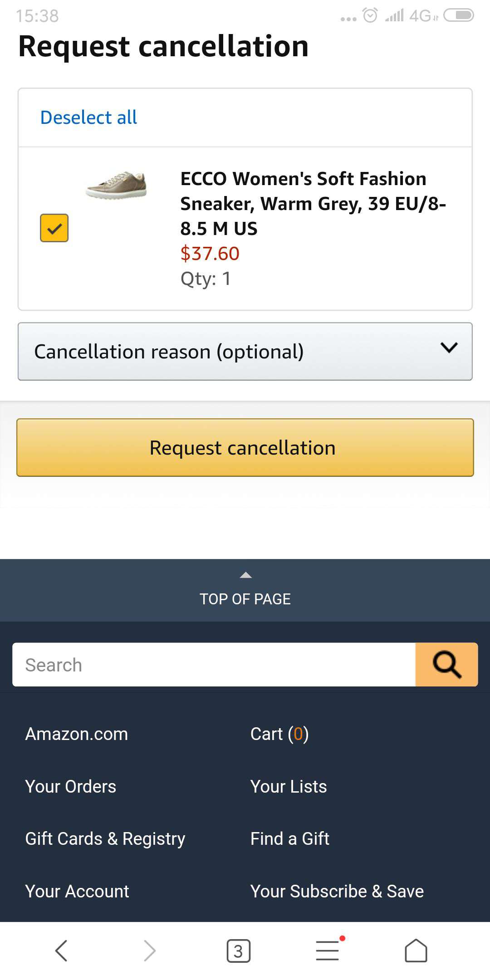Tap the alarm clock status icon
The width and height of the screenshot is (490, 980).
coord(370,15)
